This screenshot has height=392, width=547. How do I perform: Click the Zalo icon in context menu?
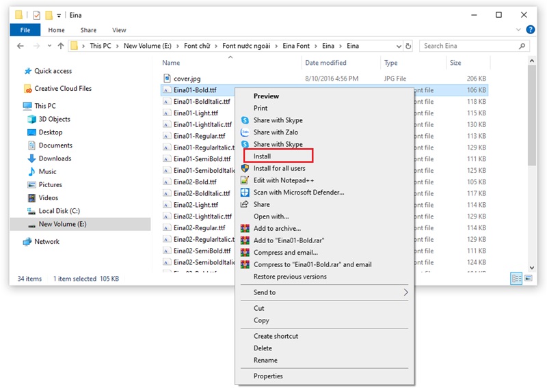[245, 132]
